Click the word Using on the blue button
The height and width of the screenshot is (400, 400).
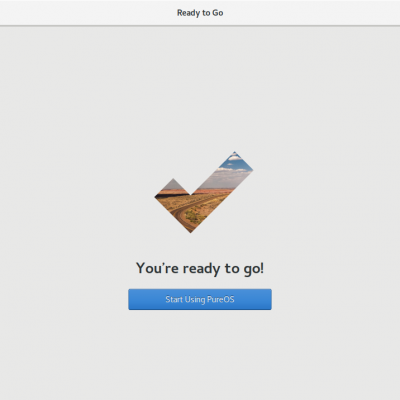(x=195, y=300)
